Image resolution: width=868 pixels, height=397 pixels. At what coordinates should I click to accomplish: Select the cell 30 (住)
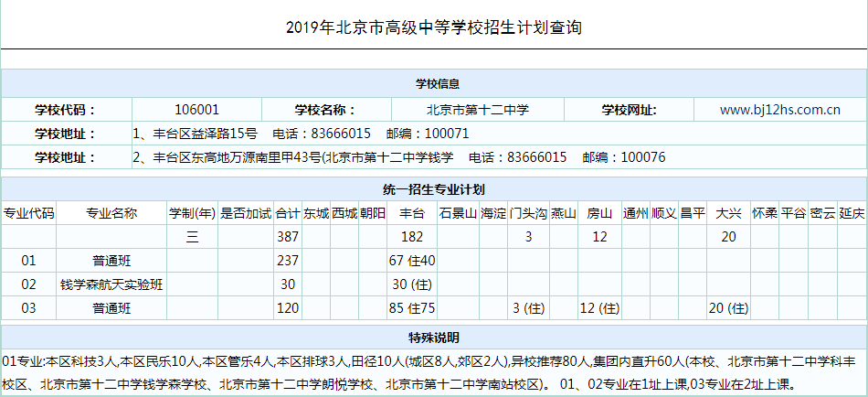tap(412, 284)
